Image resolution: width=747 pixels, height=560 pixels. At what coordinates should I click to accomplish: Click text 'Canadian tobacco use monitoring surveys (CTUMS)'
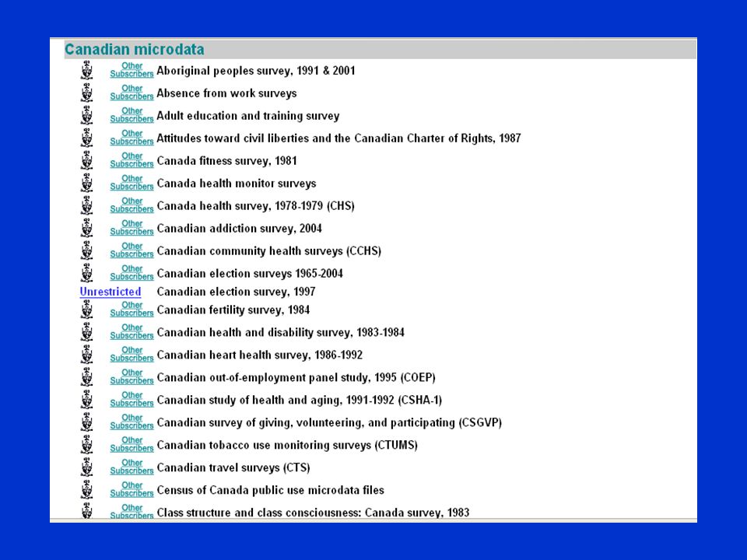point(287,445)
